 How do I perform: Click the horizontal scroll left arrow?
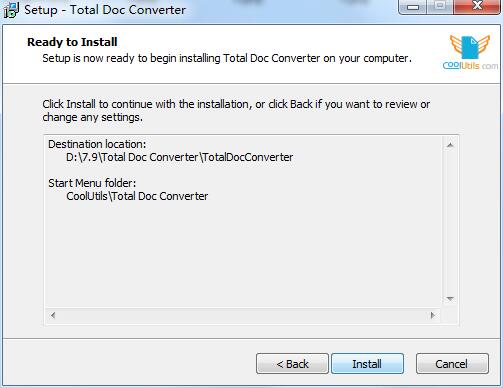pos(53,315)
